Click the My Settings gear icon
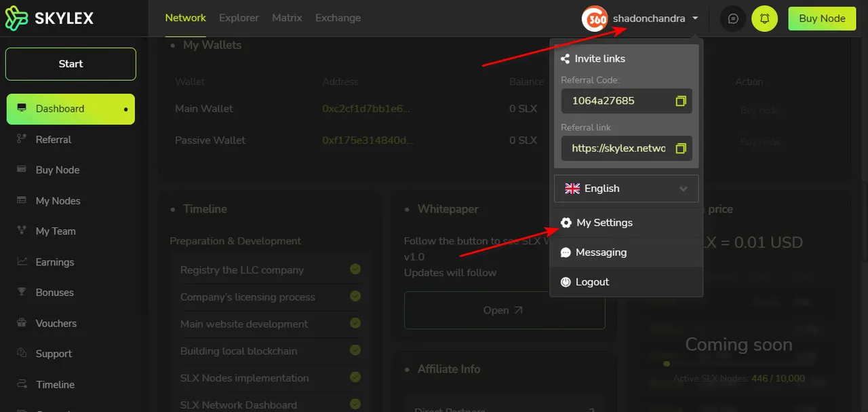Viewport: 868px width, 412px height. click(x=566, y=223)
